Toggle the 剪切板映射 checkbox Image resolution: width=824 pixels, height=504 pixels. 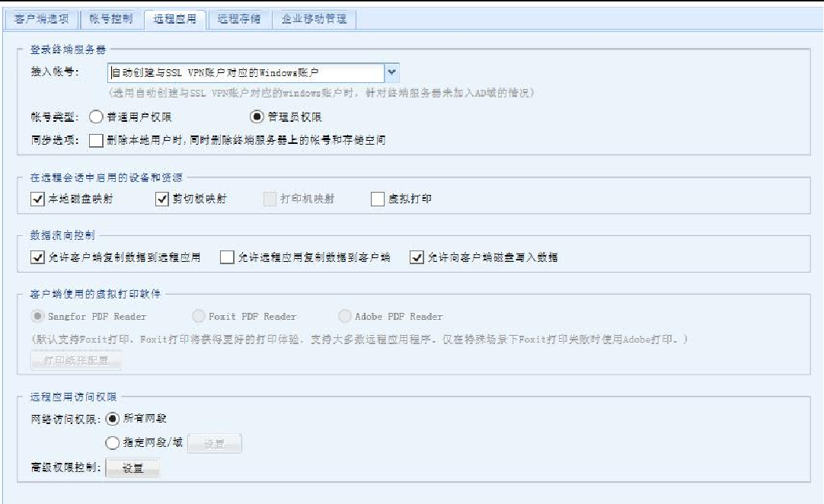pyautogui.click(x=161, y=199)
